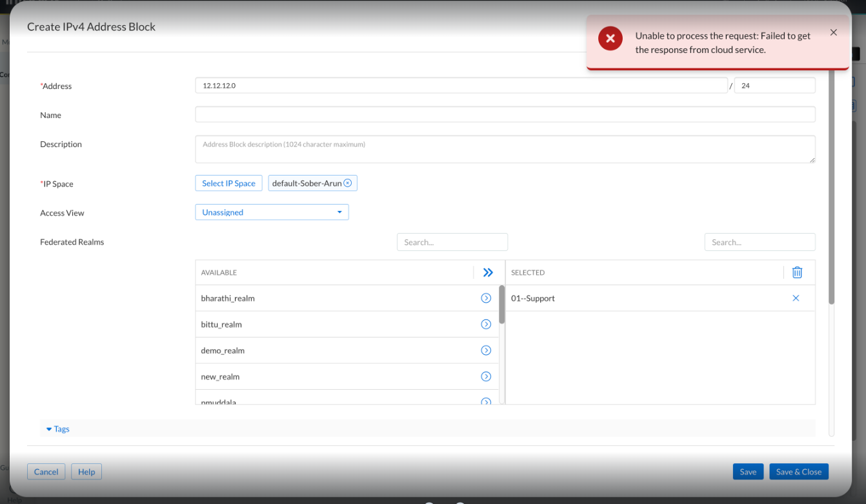The height and width of the screenshot is (504, 866).
Task: Click the Select IP Space button
Action: coord(228,183)
